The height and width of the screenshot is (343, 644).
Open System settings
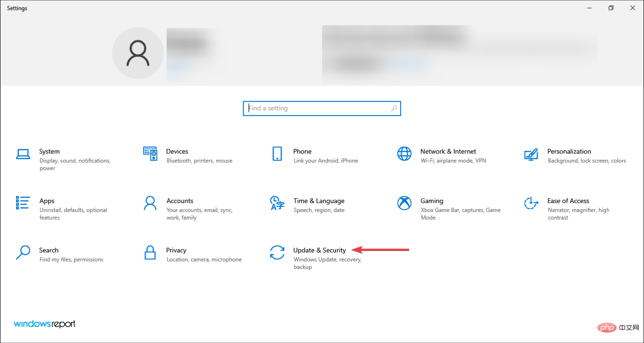(x=49, y=151)
